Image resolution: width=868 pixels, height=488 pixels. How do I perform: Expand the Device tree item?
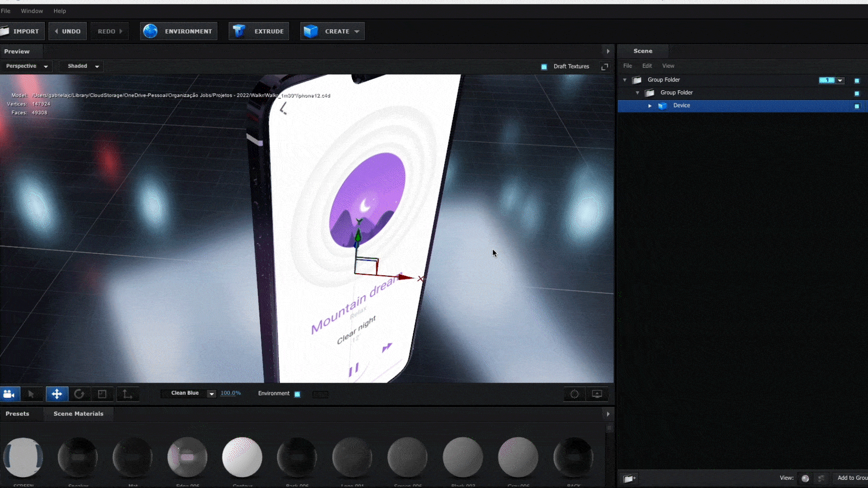coord(650,106)
